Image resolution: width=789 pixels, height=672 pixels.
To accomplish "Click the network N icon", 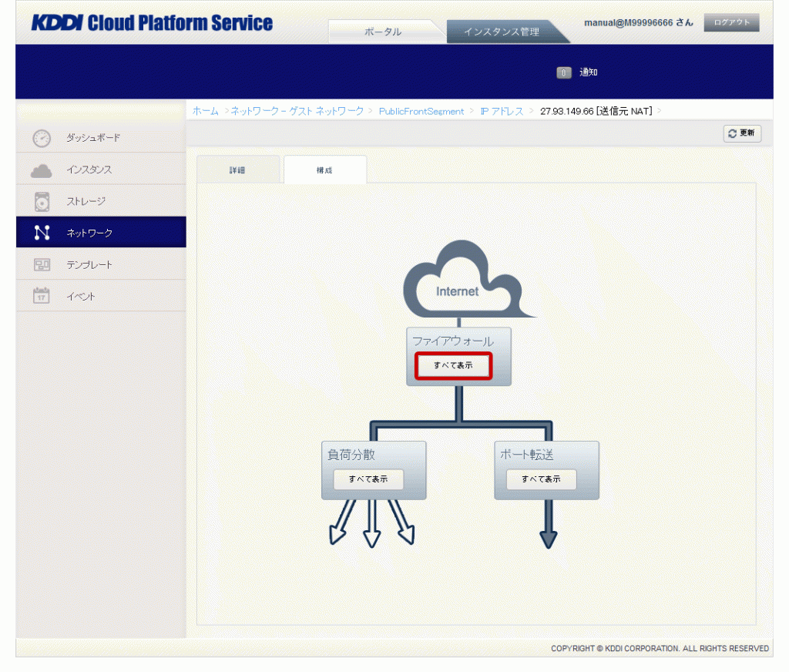I will pyautogui.click(x=42, y=233).
